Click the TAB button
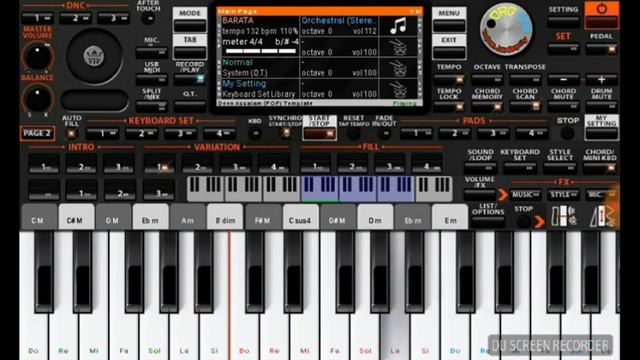The height and width of the screenshot is (360, 640). click(190, 47)
